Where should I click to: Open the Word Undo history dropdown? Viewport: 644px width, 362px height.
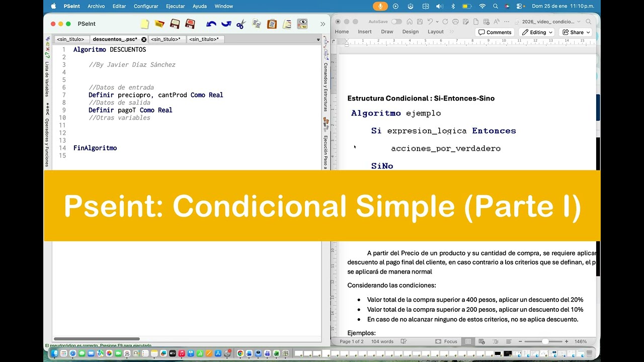click(x=437, y=22)
